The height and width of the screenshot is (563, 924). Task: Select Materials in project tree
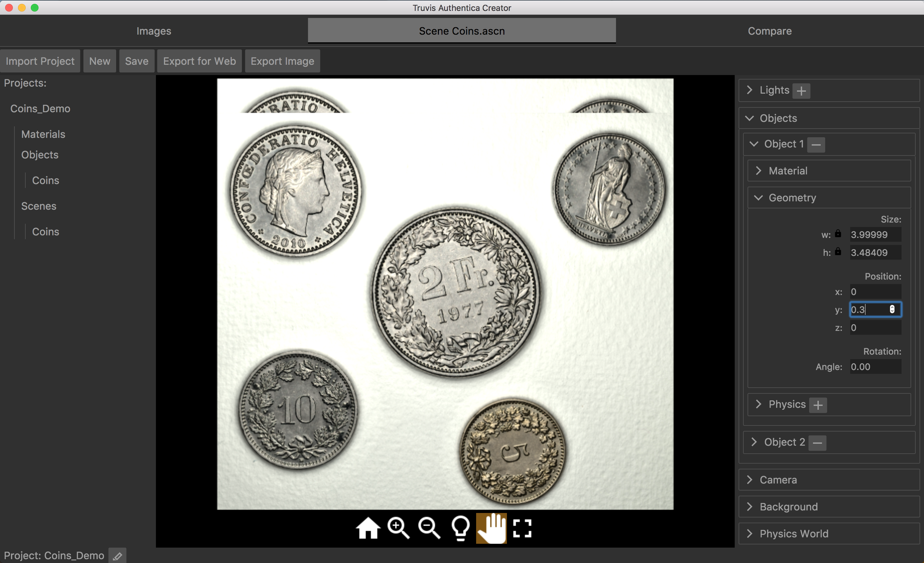(x=43, y=134)
